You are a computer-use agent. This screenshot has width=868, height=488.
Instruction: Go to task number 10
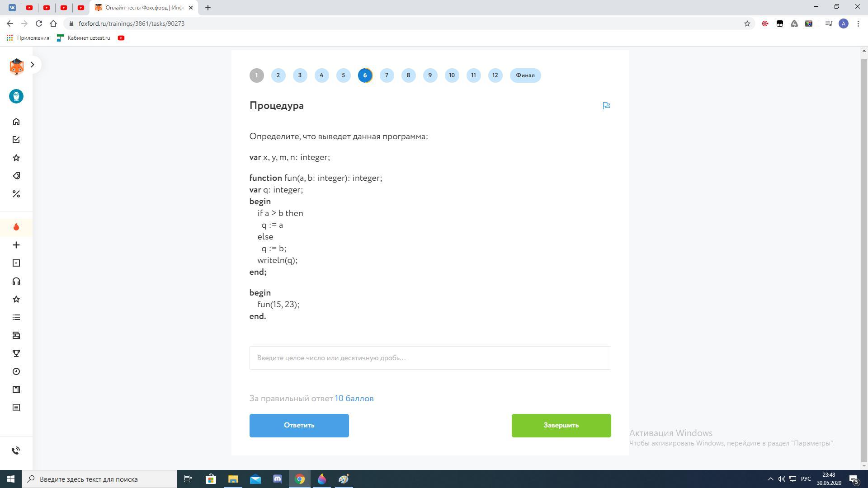point(452,75)
